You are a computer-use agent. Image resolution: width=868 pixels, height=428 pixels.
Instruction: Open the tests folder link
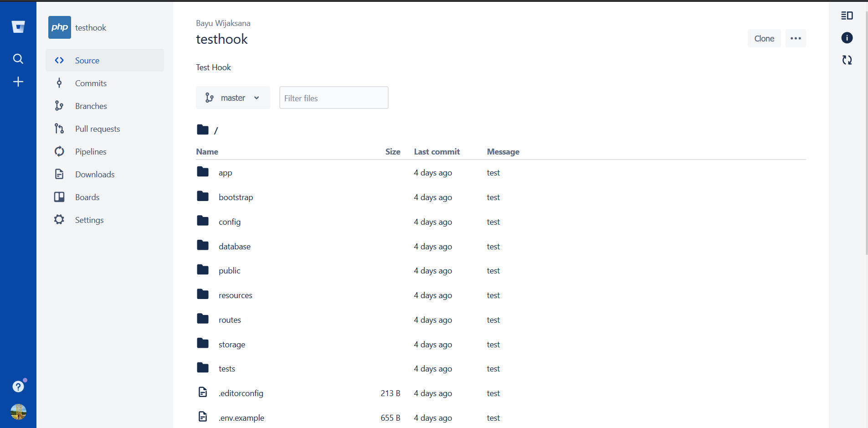point(227,369)
